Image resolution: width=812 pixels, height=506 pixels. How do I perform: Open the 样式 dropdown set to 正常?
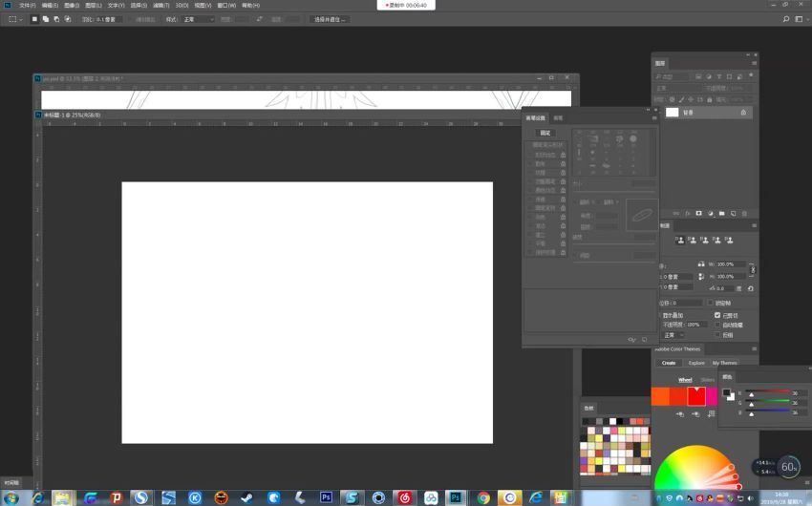coord(198,19)
